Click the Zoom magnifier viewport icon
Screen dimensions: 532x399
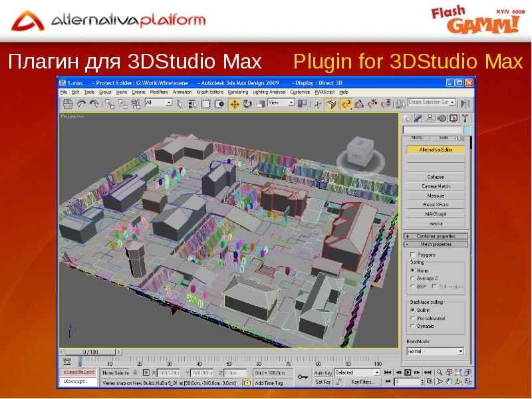coord(440,372)
